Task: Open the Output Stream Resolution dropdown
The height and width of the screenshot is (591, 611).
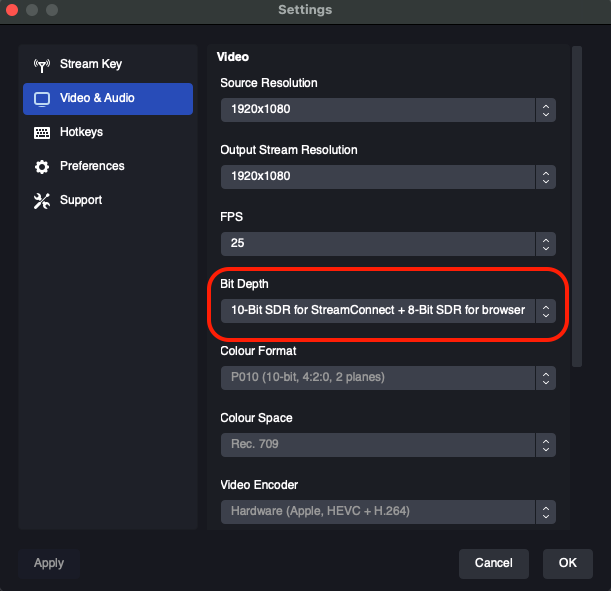Action: [x=388, y=177]
